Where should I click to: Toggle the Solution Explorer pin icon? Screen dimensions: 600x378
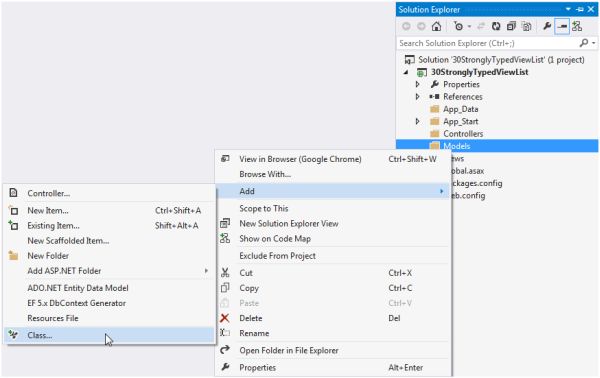pos(580,9)
